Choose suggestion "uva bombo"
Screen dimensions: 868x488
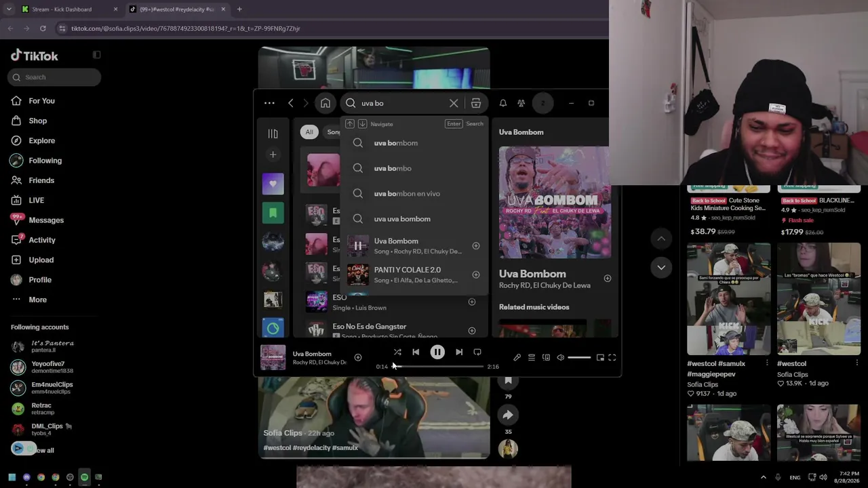pos(414,168)
